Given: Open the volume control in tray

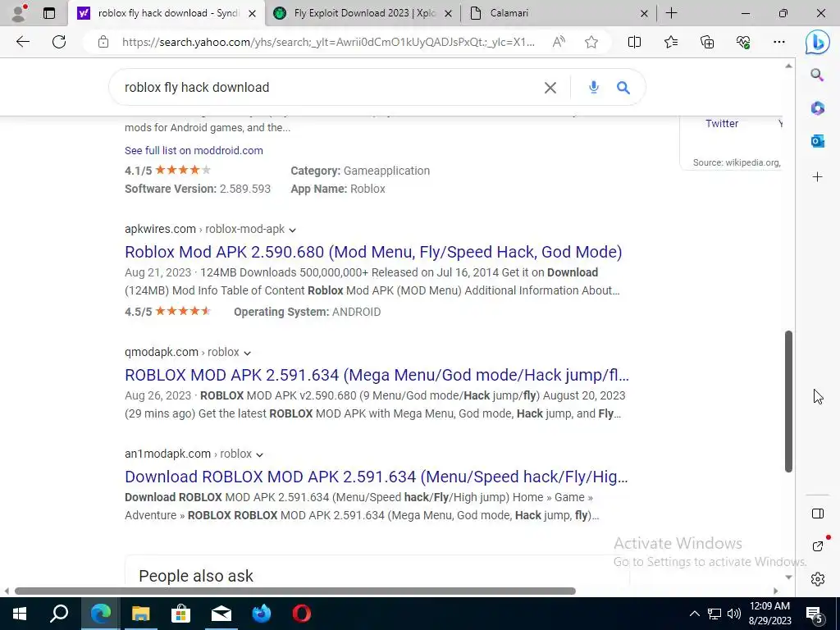Looking at the screenshot, I should click(x=734, y=614).
